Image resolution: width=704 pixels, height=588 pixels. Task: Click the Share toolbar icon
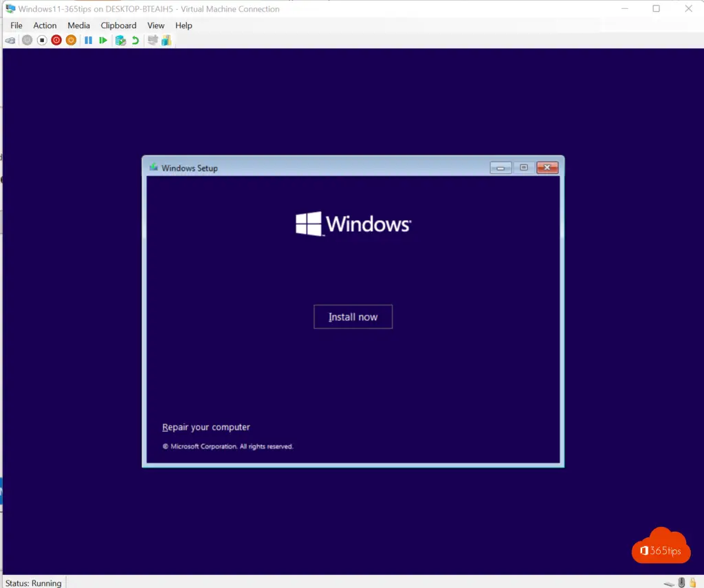tap(166, 41)
